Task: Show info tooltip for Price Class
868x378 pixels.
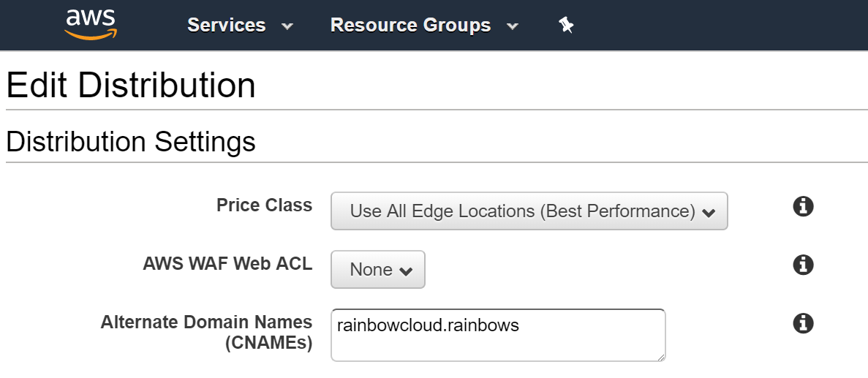Action: tap(803, 206)
